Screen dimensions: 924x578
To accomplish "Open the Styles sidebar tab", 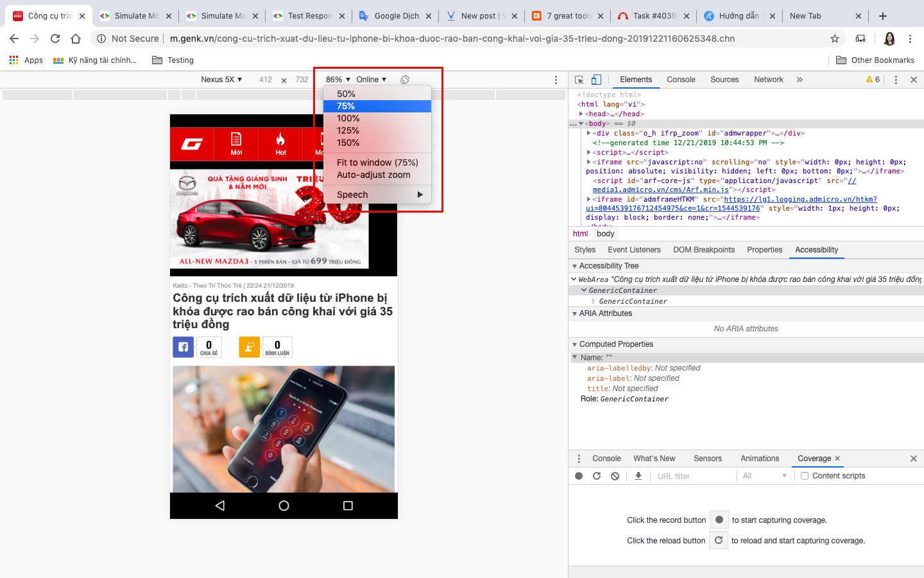I will (585, 250).
